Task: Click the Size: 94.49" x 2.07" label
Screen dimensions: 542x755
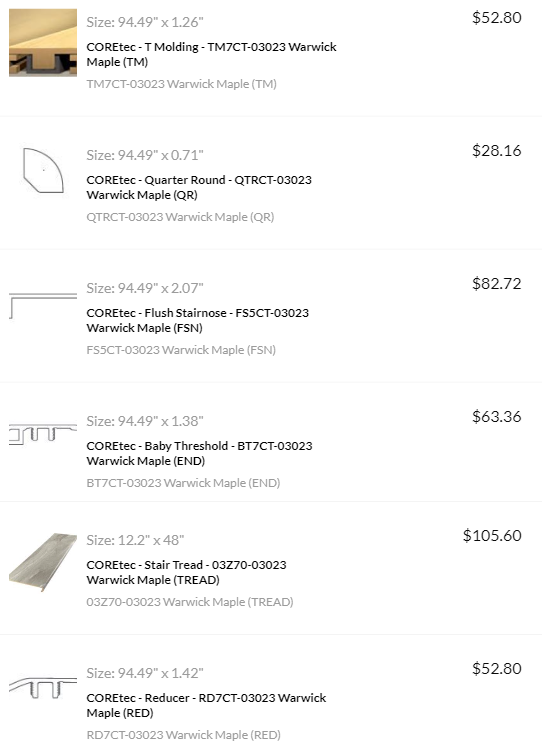Action: [145, 288]
